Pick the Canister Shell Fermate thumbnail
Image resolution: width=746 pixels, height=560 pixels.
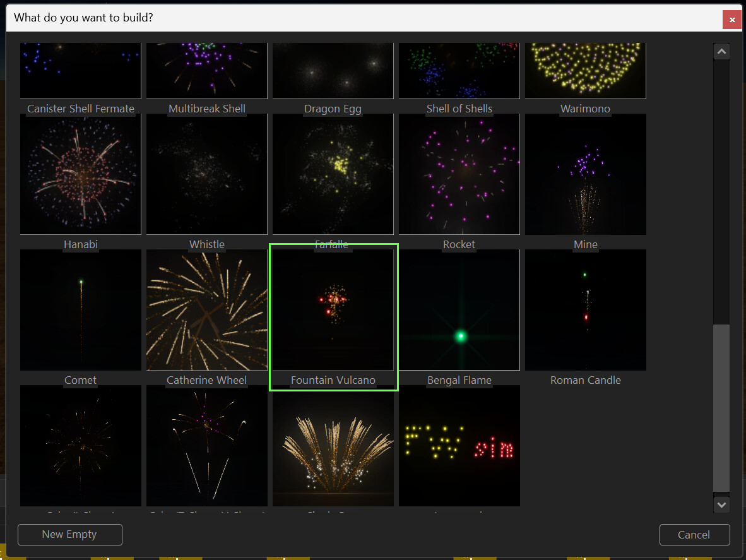[x=81, y=71]
